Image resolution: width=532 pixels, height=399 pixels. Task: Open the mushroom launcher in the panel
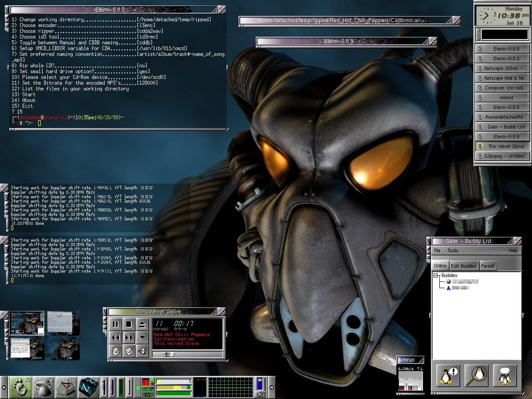(x=43, y=387)
